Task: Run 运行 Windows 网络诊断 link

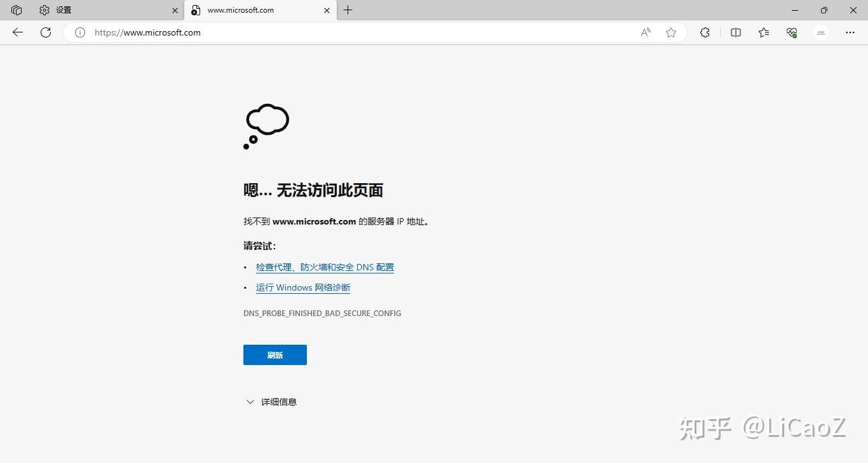Action: [x=302, y=287]
